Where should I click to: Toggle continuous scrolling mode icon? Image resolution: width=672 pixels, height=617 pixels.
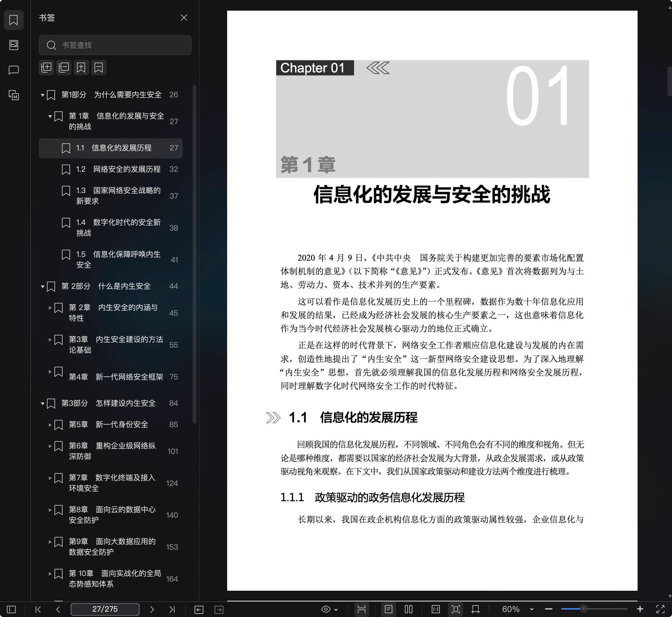click(362, 609)
